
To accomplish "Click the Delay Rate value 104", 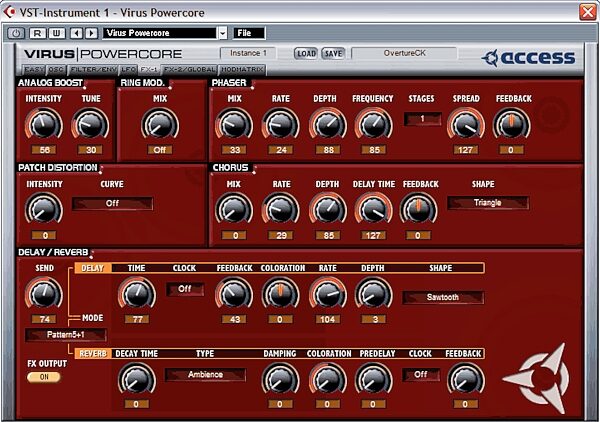I will (328, 319).
